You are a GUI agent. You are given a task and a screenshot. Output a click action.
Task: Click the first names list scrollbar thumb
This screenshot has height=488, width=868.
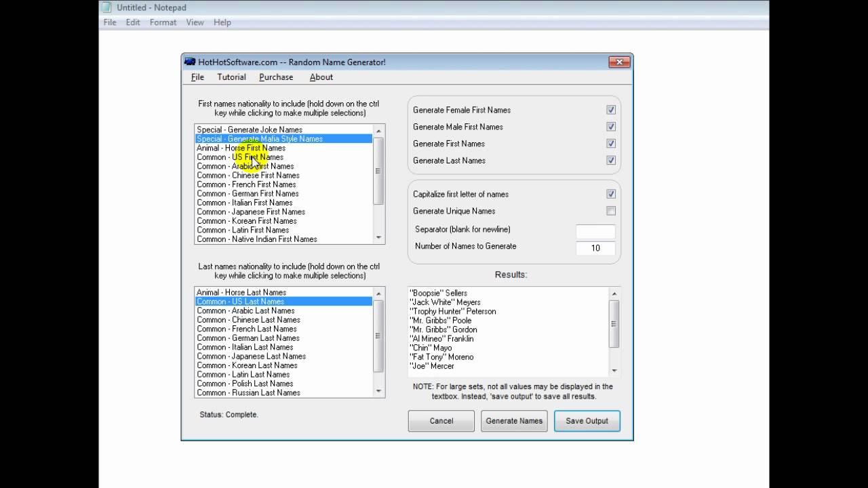(379, 171)
